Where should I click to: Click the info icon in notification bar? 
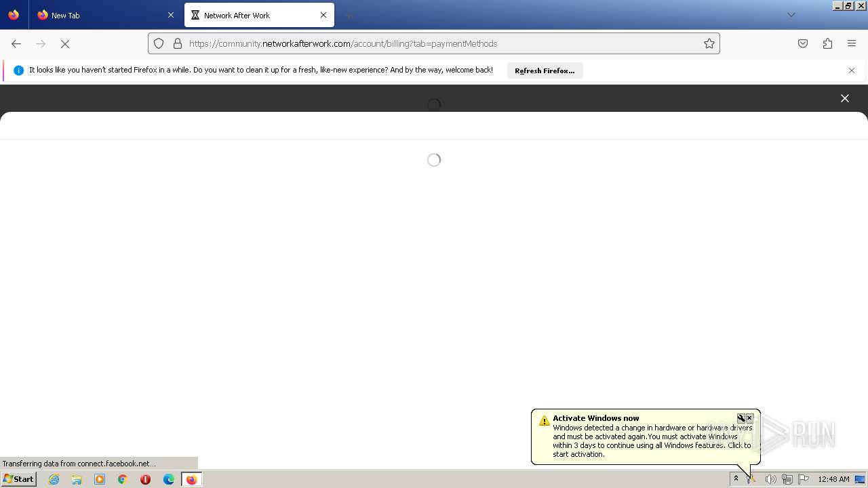coord(18,70)
